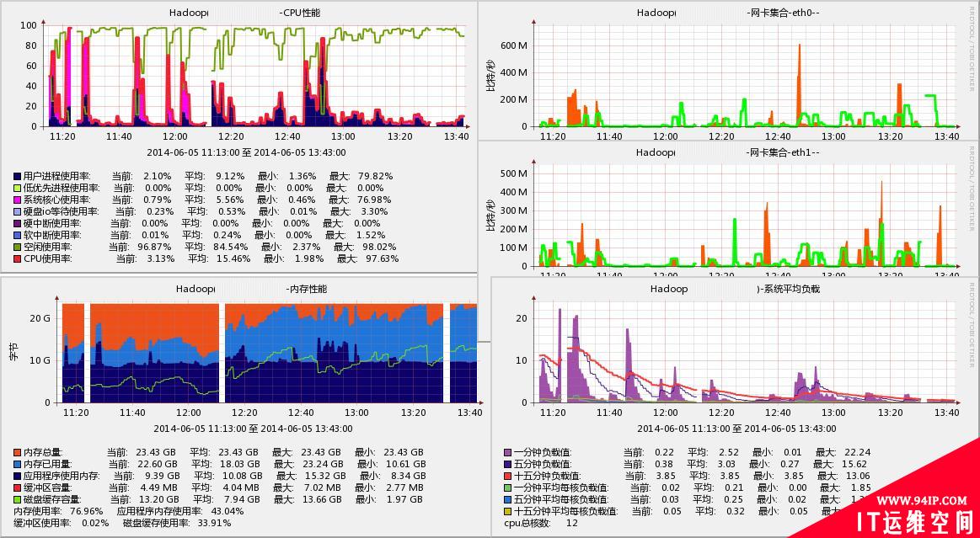Screen dimensions: 980x538
Task: Click the 用户进程使用率 maximum value 79.82%
Action: (378, 176)
